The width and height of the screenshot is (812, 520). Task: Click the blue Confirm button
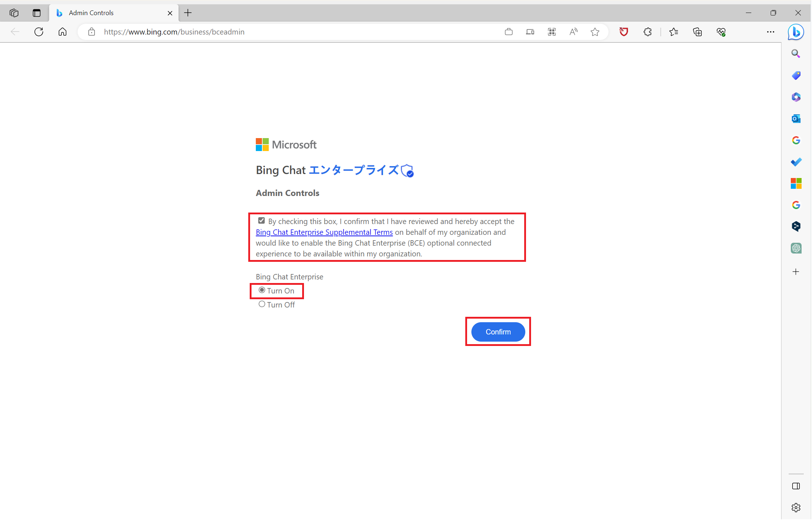pyautogui.click(x=498, y=332)
